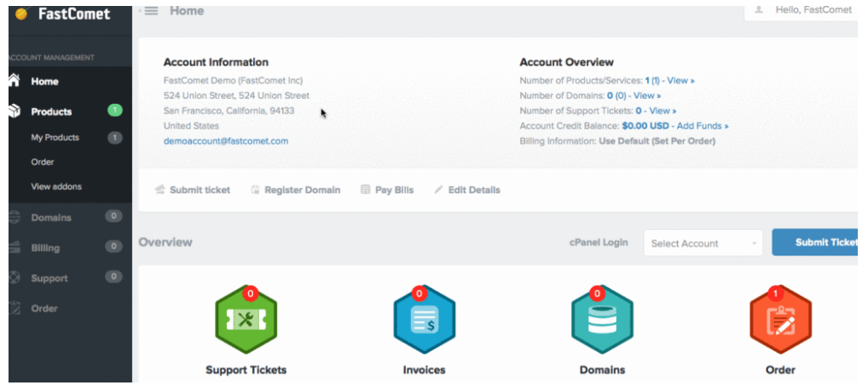Screen dimensions: 868x391
Task: Open View addons submenu item
Action: click(x=56, y=187)
